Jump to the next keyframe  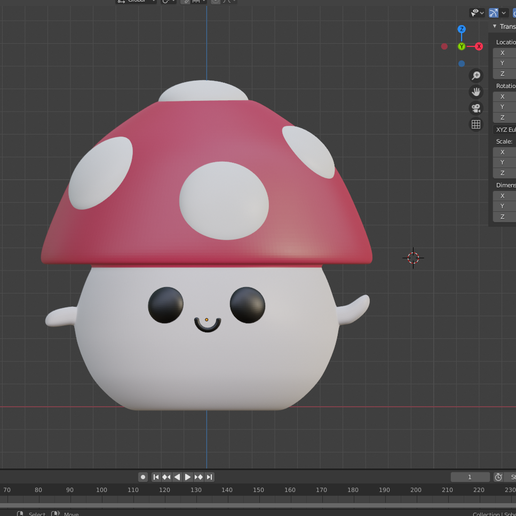[198, 477]
